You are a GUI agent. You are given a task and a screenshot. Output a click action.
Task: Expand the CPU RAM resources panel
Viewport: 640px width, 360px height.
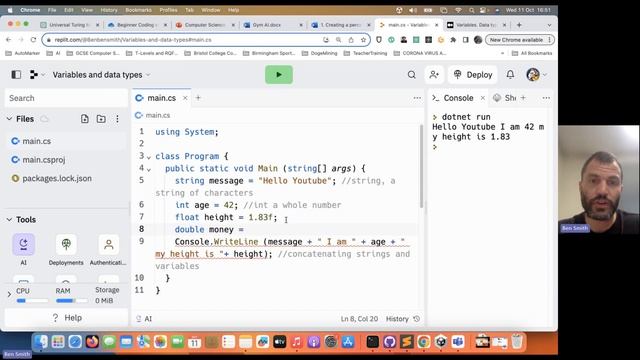click(9, 294)
